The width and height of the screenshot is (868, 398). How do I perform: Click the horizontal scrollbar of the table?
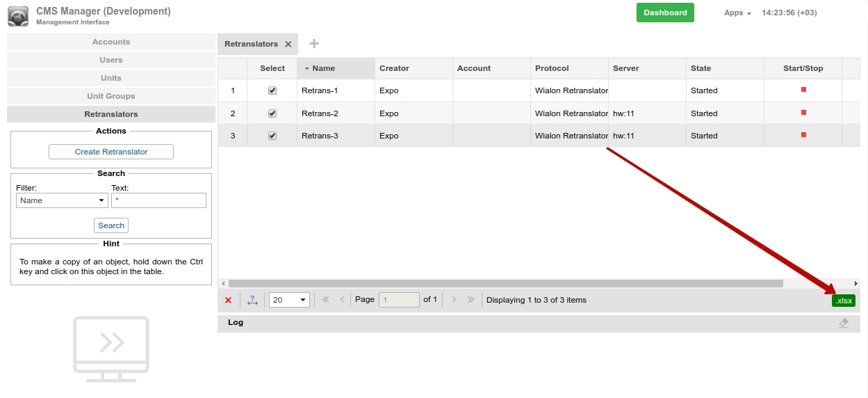pyautogui.click(x=505, y=283)
